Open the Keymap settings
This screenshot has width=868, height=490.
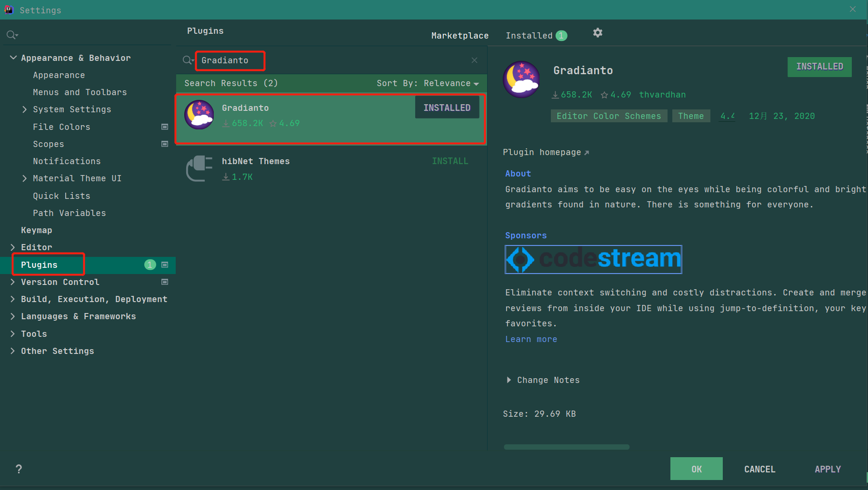(37, 230)
